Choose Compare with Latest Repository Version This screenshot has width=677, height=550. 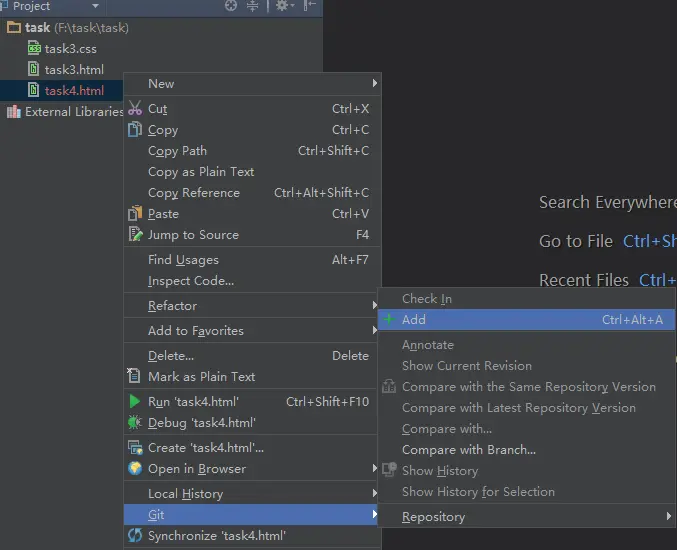(x=526, y=408)
